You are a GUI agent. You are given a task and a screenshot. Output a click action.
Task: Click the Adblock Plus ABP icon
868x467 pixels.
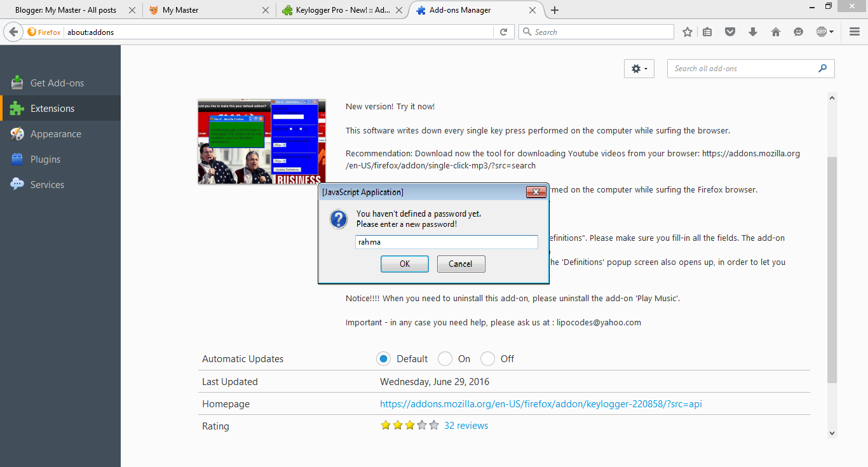(x=821, y=32)
